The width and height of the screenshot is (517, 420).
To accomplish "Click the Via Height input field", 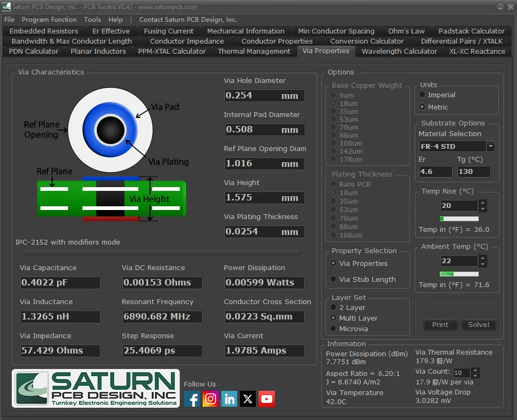I will click(264, 197).
